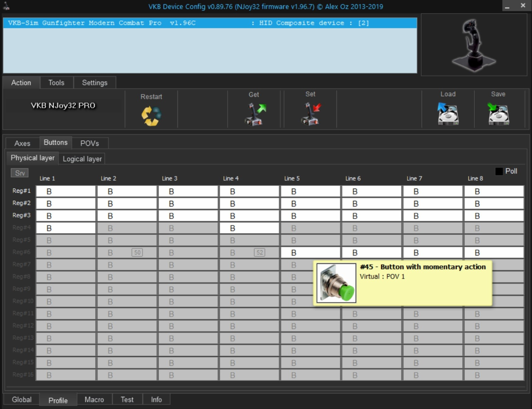Click the Line 1 column header
The width and height of the screenshot is (532, 409).
[x=47, y=178]
